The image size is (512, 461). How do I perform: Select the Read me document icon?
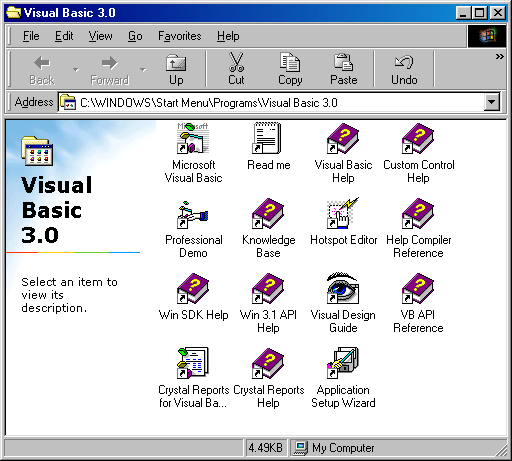coord(267,138)
